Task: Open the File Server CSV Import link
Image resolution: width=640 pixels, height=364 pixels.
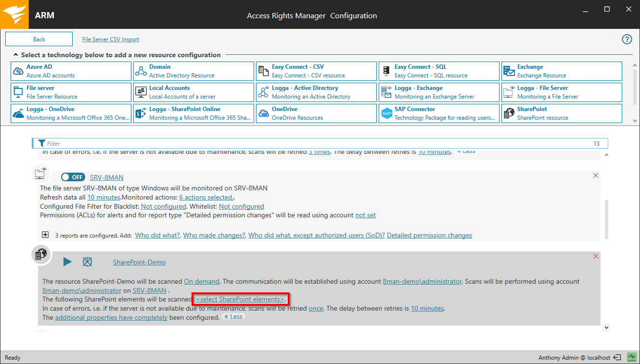Action: point(111,39)
